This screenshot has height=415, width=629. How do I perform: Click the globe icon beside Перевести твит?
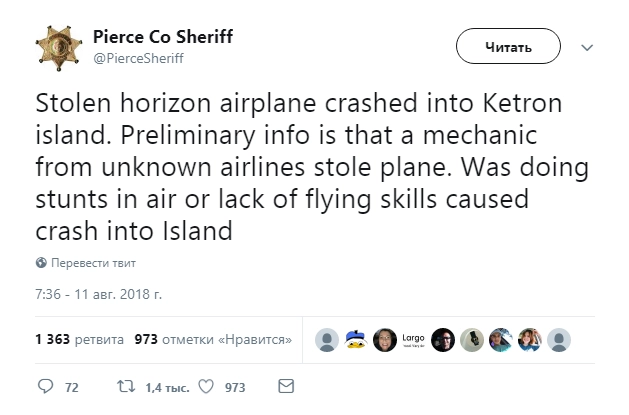pos(41,263)
